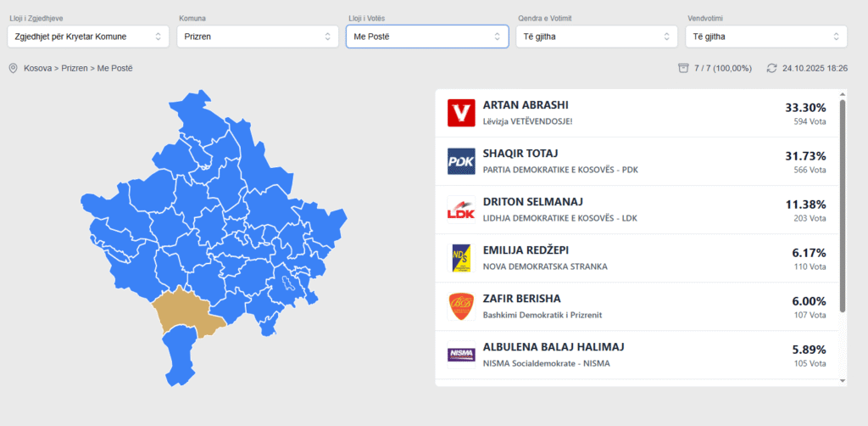This screenshot has height=426, width=868.
Task: Click the location pin icon beside breadcrumb
Action: (x=13, y=68)
